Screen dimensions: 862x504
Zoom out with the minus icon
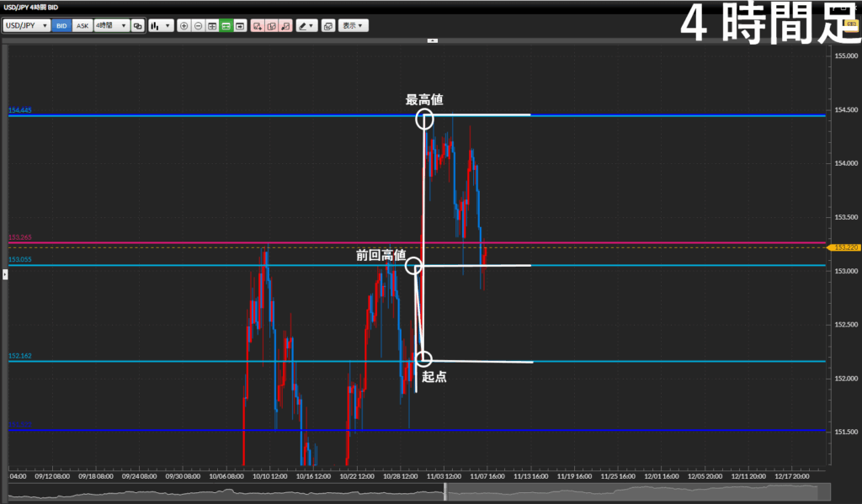tap(198, 26)
